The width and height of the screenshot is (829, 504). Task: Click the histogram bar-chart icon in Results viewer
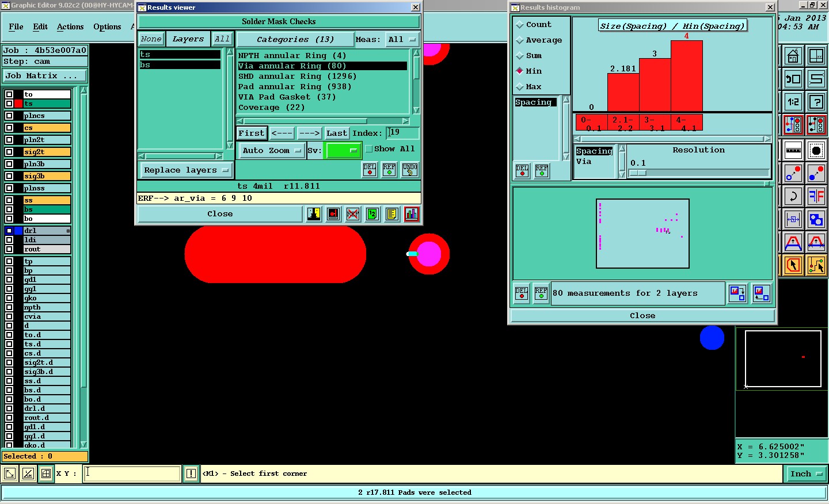tap(412, 214)
